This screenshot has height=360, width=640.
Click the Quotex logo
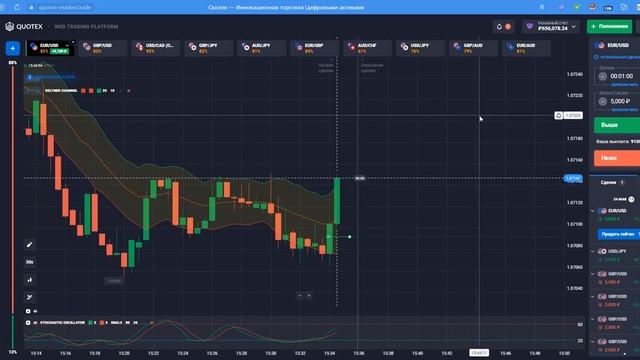click(x=24, y=27)
